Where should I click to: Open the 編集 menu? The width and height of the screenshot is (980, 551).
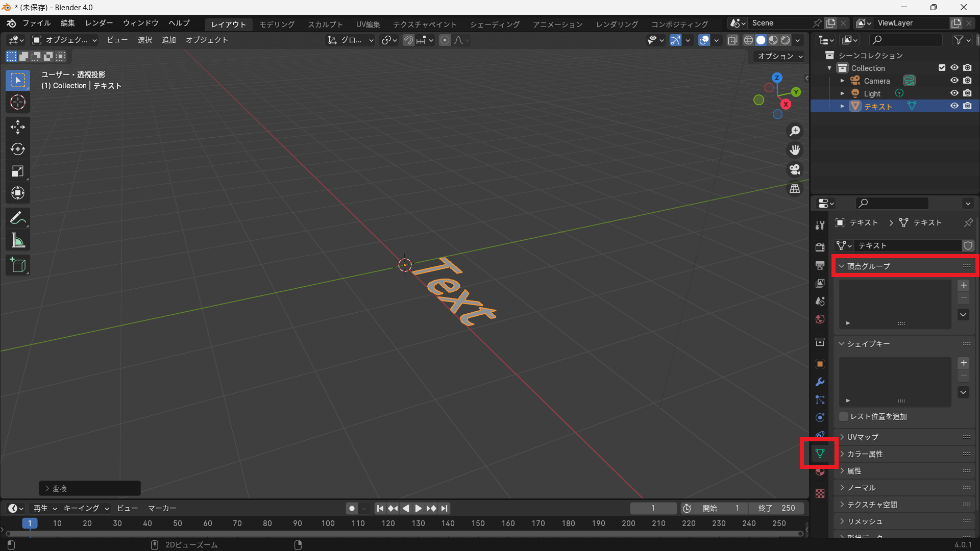tap(67, 23)
